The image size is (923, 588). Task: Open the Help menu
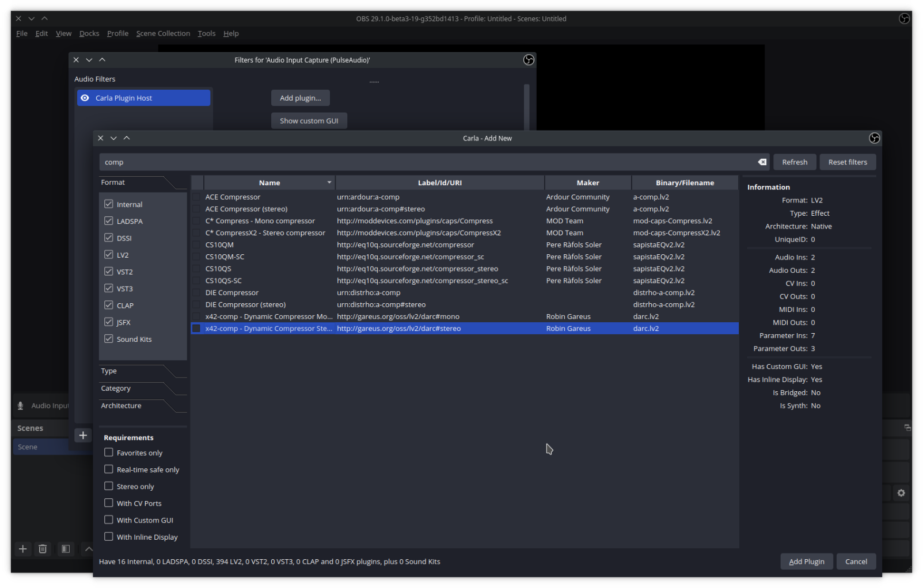(231, 33)
